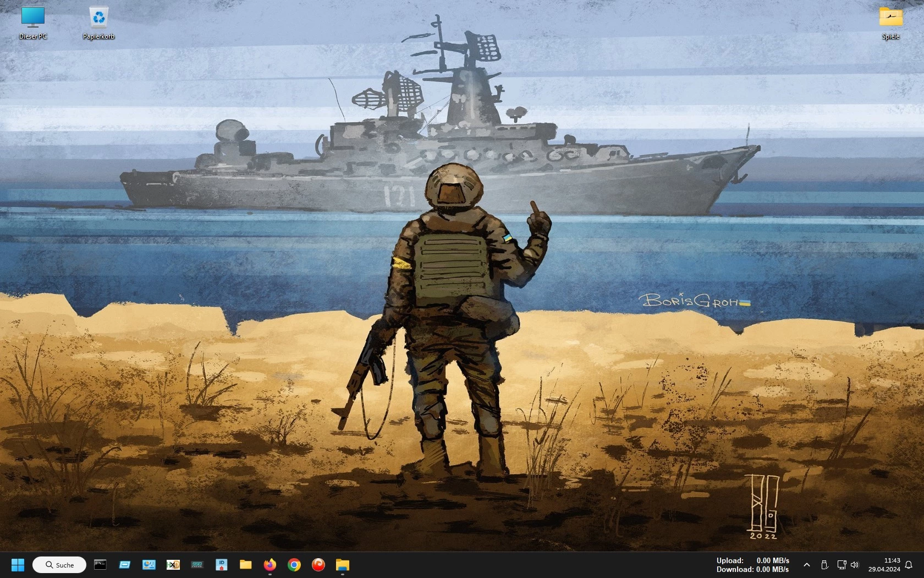The width and height of the screenshot is (924, 578).
Task: Open the blue ID app icon
Action: tap(222, 564)
